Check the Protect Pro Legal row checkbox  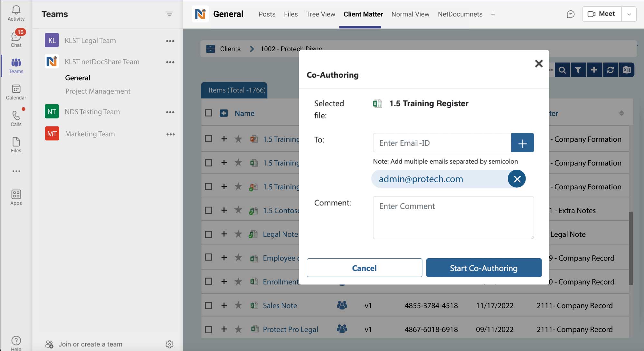pyautogui.click(x=209, y=329)
